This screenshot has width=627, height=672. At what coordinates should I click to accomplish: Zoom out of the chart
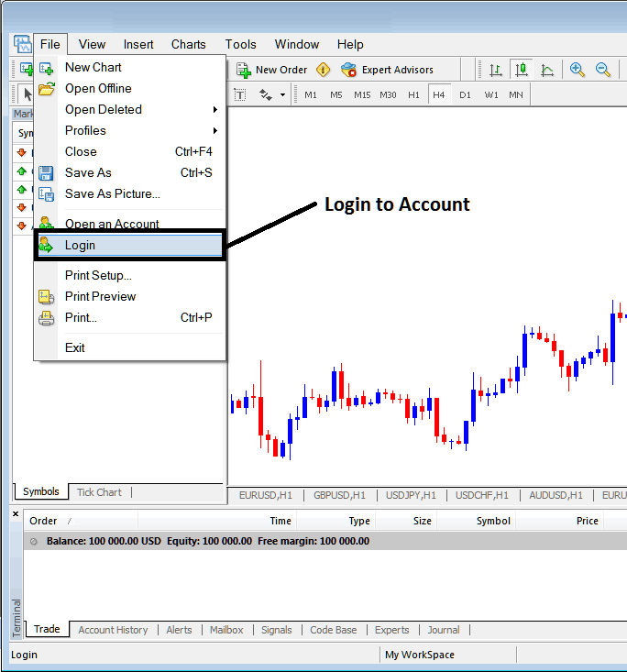603,70
